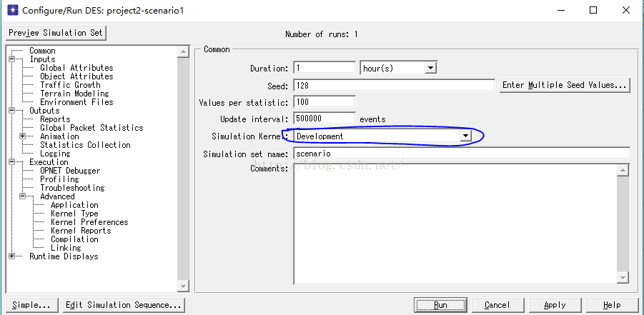Click Comments box scroll up arrow
Screen dimensions: 644x315
[623, 169]
